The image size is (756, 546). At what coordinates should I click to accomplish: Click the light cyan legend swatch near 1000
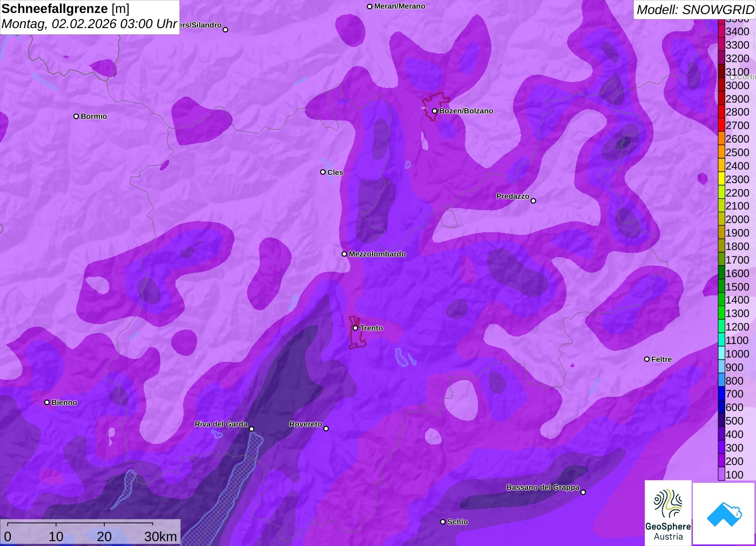pyautogui.click(x=721, y=353)
